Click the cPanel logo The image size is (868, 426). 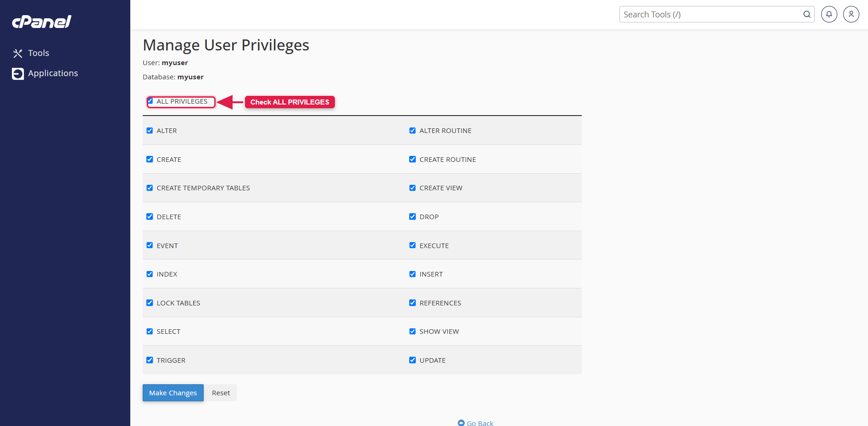point(42,22)
